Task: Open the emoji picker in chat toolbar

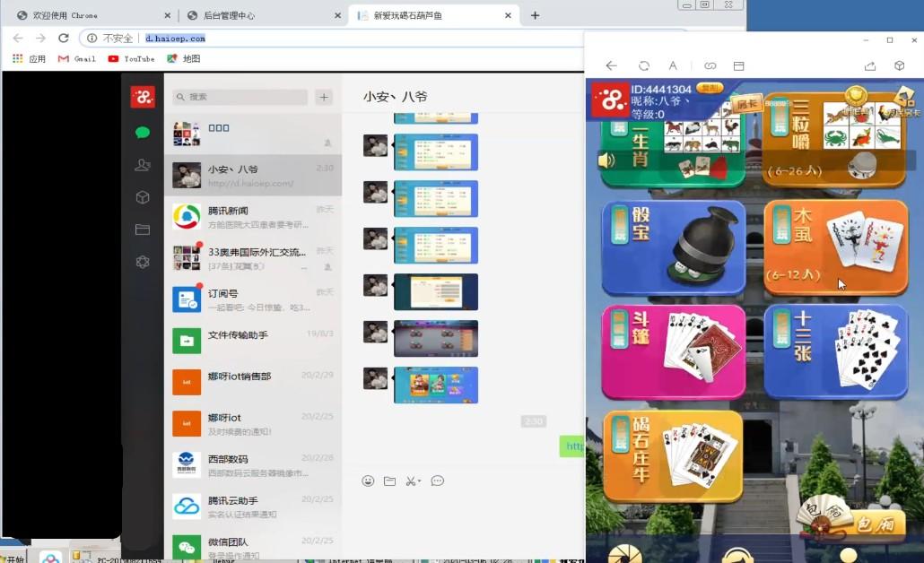Action: click(368, 481)
